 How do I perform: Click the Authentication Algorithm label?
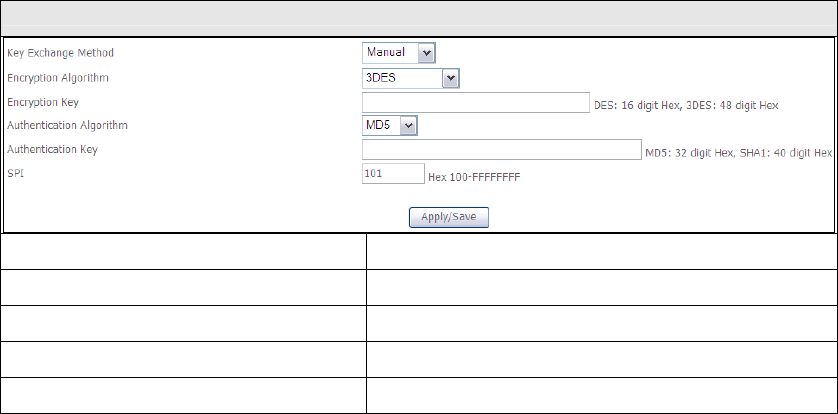[x=67, y=126]
